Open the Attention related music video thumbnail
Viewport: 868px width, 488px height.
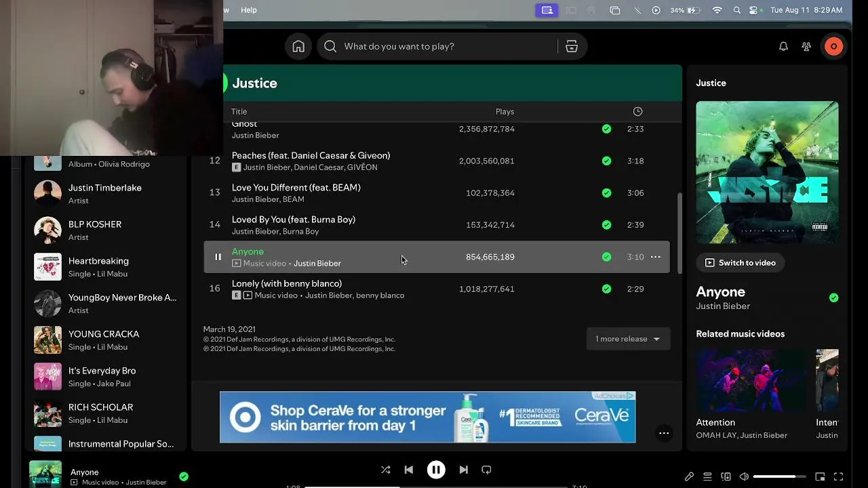coord(751,382)
